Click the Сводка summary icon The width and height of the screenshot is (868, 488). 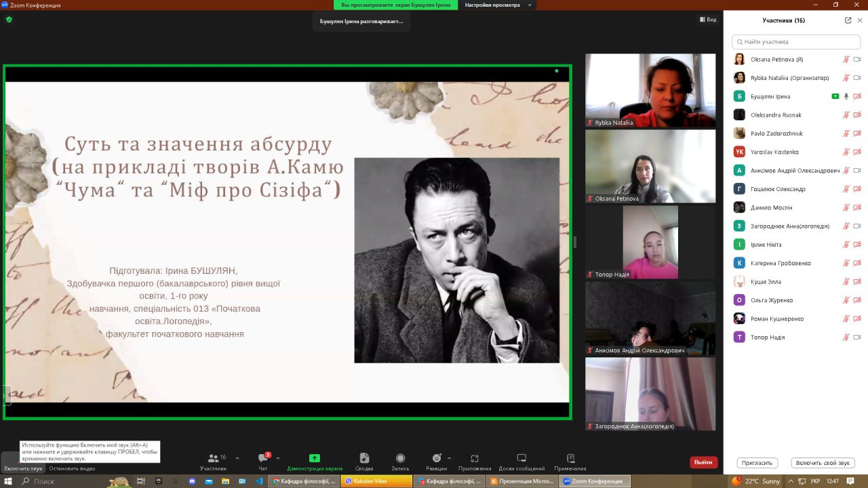tap(364, 459)
